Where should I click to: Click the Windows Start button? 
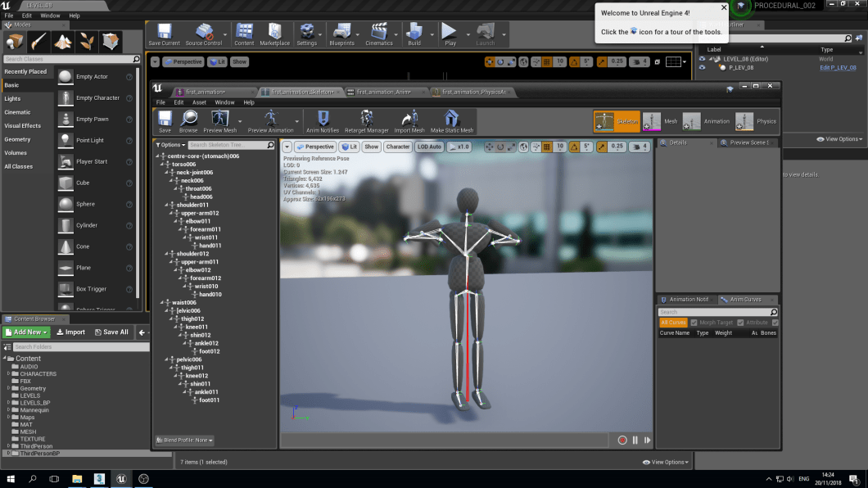coord(11,479)
